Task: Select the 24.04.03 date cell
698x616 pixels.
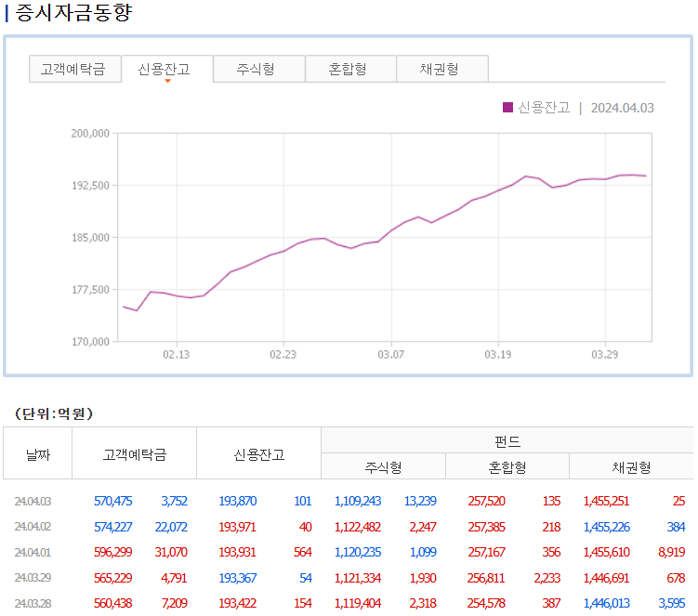Action: pyautogui.click(x=33, y=501)
